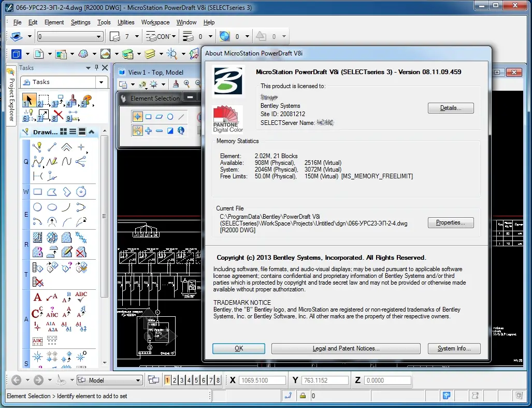Pick the Place Block rectangle tool
This screenshot has height=408, width=532.
tap(37, 192)
